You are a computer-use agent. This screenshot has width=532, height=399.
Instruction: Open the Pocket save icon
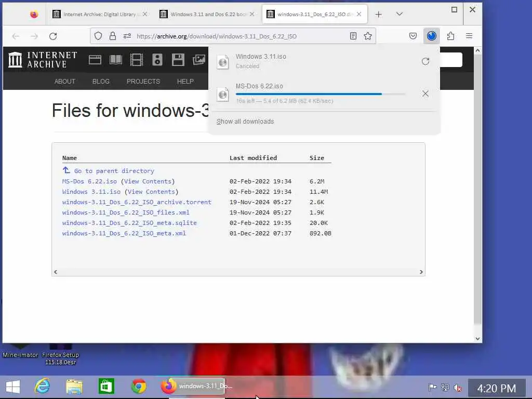click(x=413, y=36)
